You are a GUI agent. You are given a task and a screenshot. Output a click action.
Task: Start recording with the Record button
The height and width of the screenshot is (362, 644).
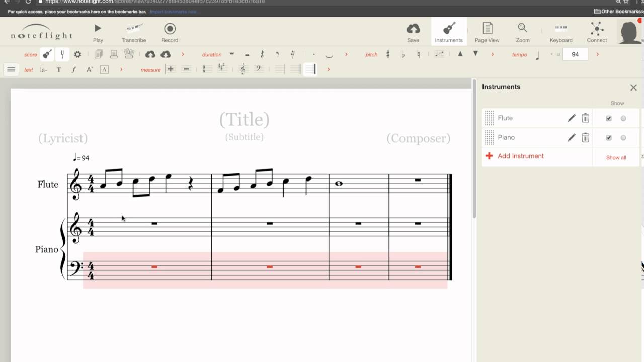(170, 33)
